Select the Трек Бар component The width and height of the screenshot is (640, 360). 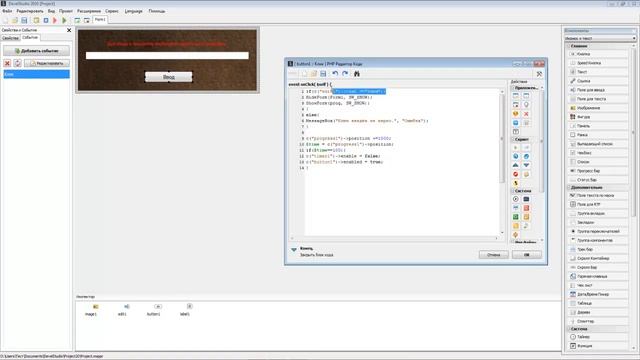pyautogui.click(x=598, y=249)
